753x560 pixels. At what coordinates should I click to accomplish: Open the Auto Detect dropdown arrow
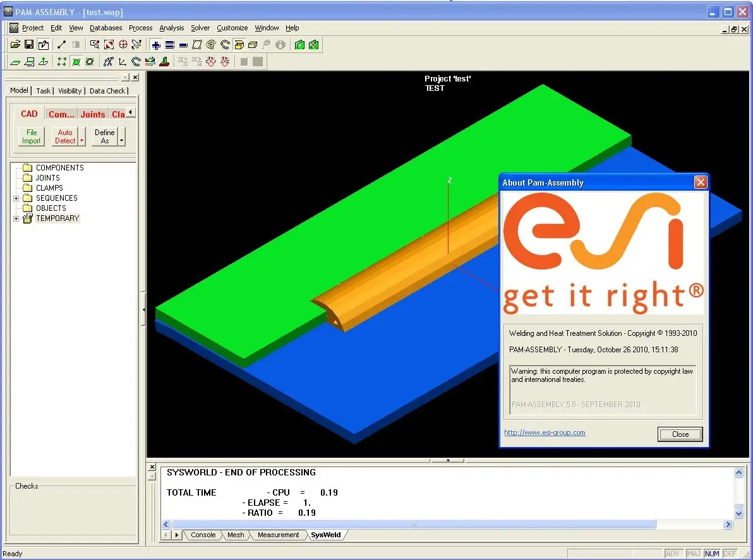(82, 137)
